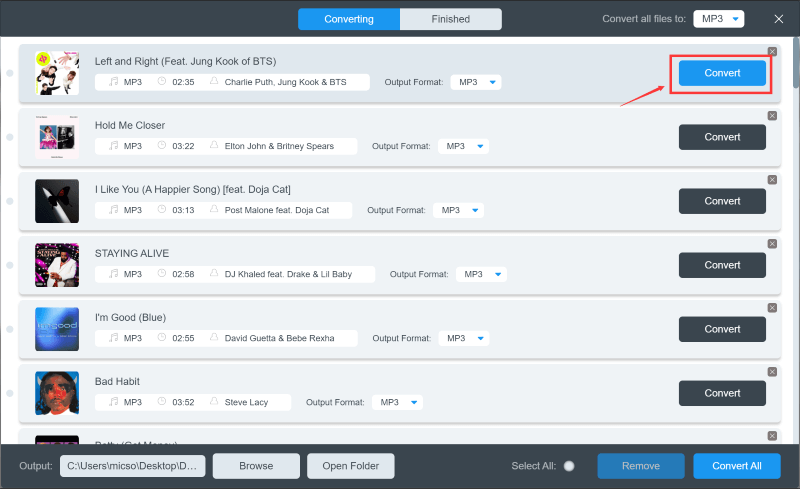The width and height of the screenshot is (800, 489).
Task: Click the title text 'Bad Habit'
Action: [117, 381]
